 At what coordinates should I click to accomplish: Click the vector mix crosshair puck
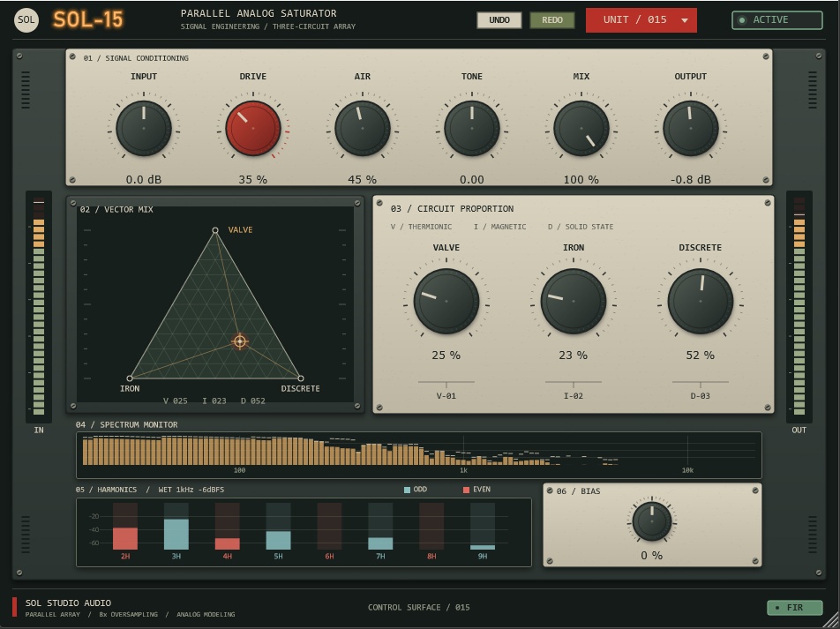(240, 341)
